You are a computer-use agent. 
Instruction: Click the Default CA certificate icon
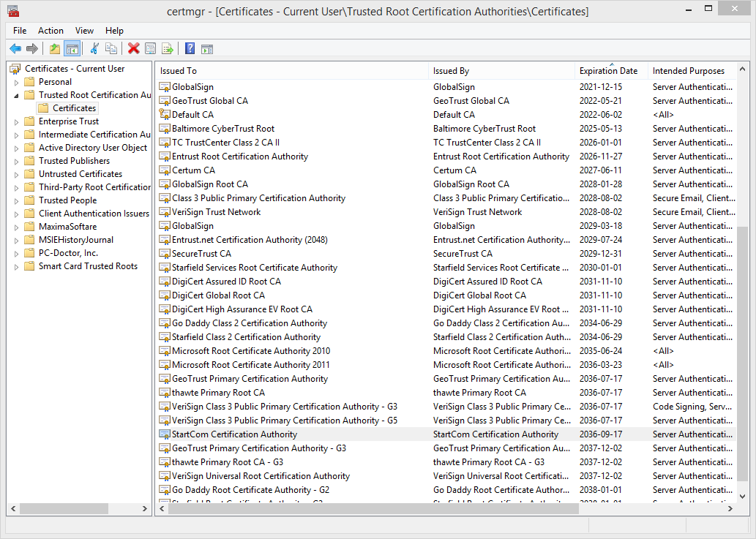pyautogui.click(x=165, y=115)
